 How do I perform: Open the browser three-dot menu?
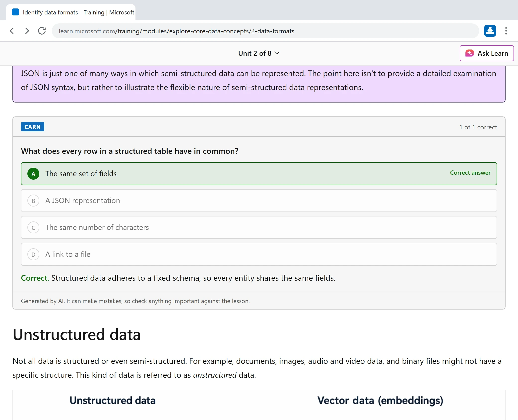coord(506,31)
